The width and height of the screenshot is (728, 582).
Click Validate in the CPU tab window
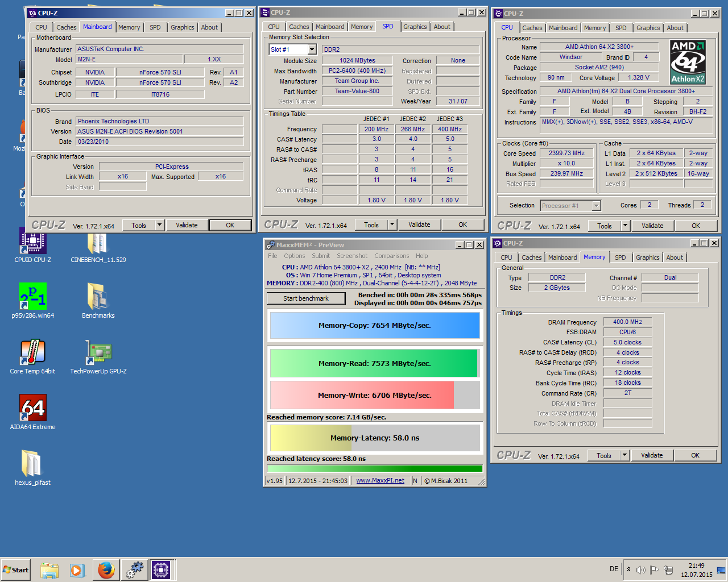[x=652, y=226]
